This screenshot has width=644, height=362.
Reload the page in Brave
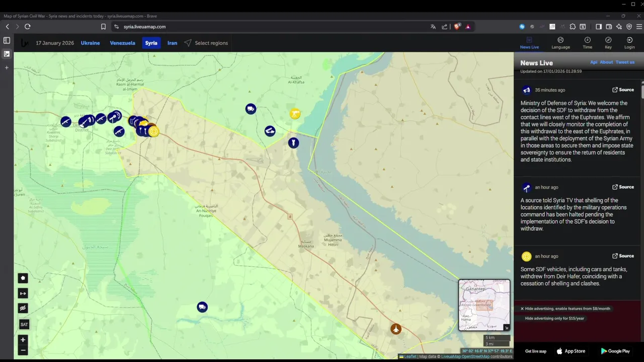[x=28, y=27]
